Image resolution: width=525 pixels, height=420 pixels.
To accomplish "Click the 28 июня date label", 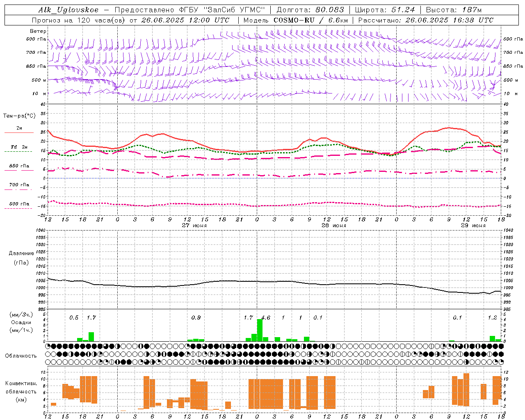I will point(334,226).
